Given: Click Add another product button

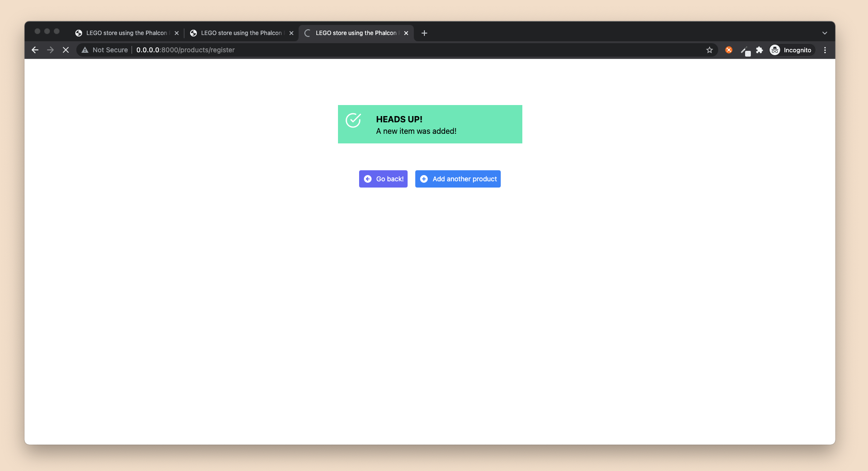Looking at the screenshot, I should (458, 179).
